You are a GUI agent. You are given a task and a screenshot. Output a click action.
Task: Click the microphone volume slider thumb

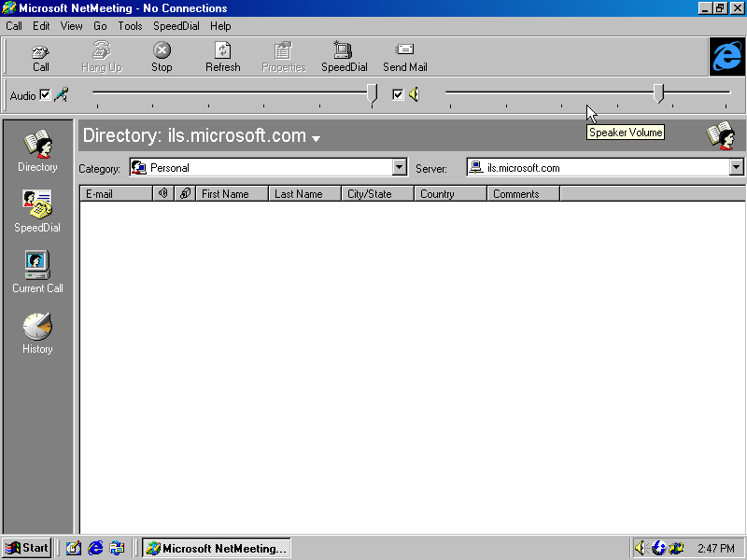click(372, 93)
